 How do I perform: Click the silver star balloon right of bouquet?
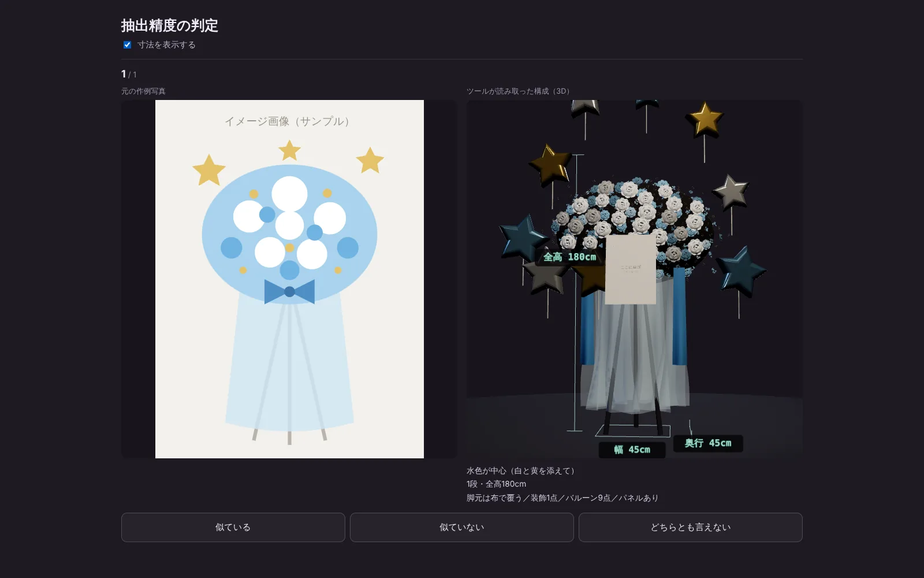point(731,191)
